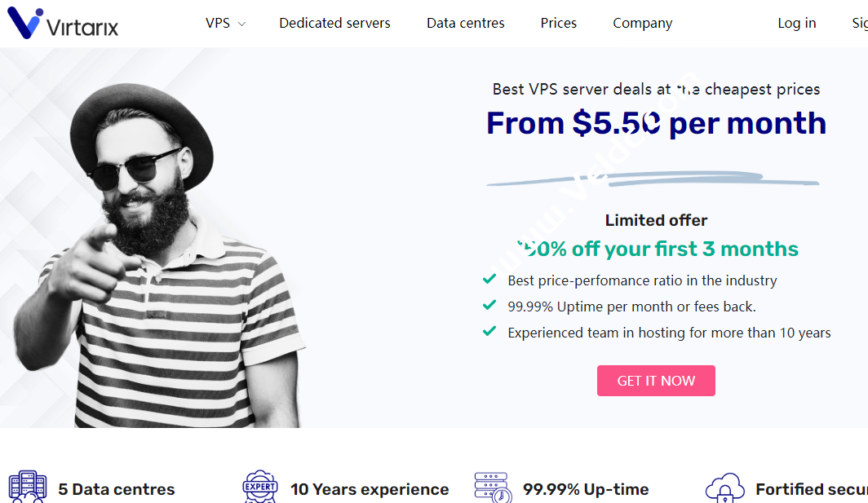Screen dimensions: 868x503
Task: Click the Expert badge icon
Action: point(260,487)
